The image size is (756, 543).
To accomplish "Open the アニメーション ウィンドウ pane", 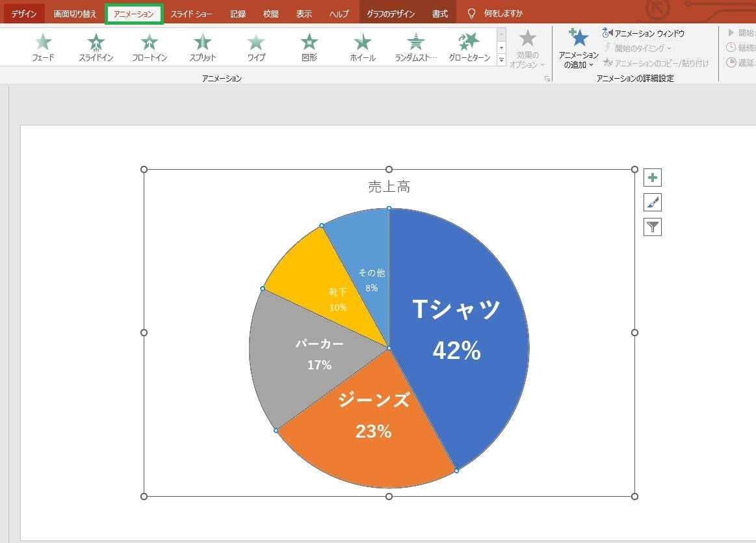I will point(643,33).
